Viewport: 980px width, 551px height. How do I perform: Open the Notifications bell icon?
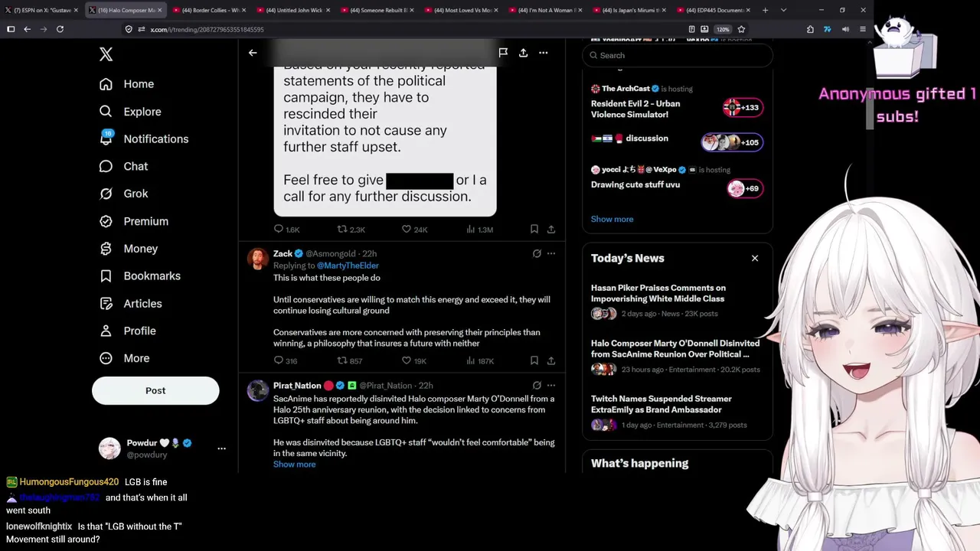[106, 139]
